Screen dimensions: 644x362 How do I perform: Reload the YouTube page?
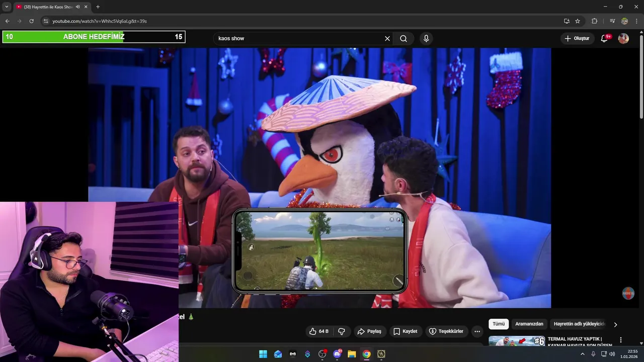click(31, 21)
